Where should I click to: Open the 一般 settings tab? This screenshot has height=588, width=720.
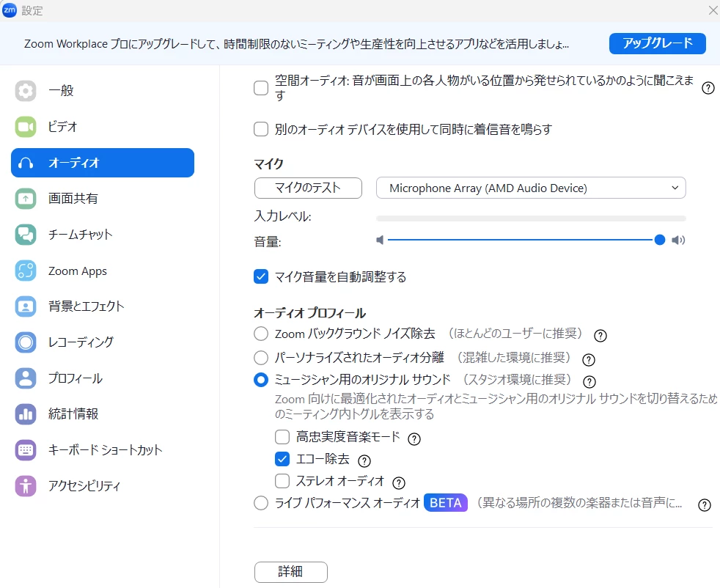point(103,91)
